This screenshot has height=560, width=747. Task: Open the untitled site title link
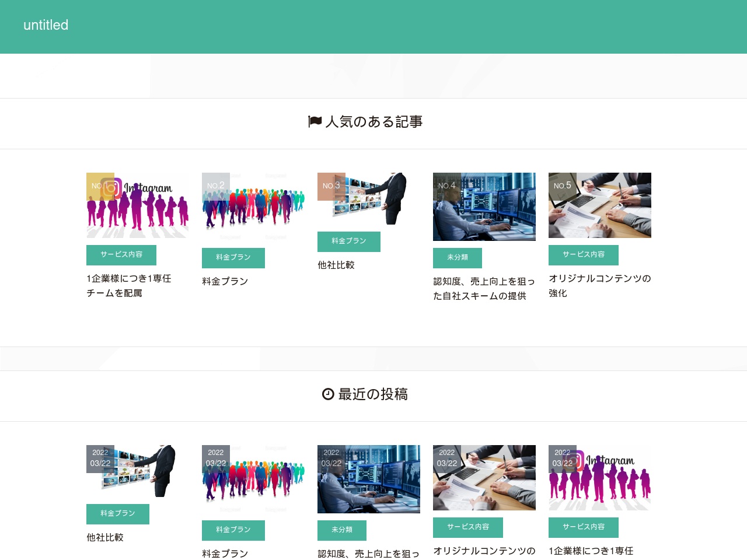coord(46,25)
